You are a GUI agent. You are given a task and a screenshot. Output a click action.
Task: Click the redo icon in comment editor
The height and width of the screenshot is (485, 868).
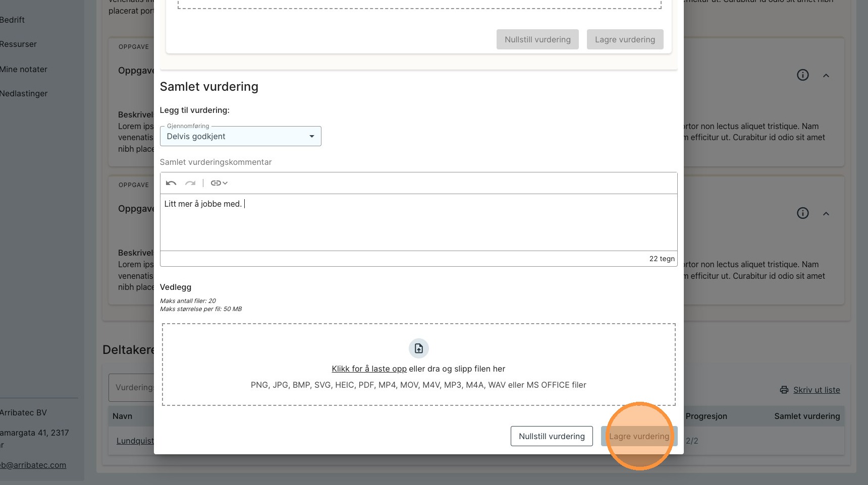point(190,183)
